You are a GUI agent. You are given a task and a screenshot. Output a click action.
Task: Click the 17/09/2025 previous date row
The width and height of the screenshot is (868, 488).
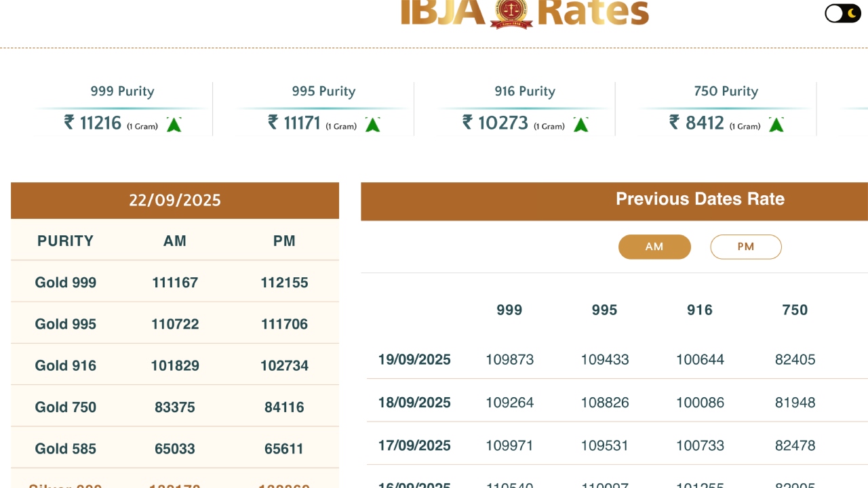[414, 445]
